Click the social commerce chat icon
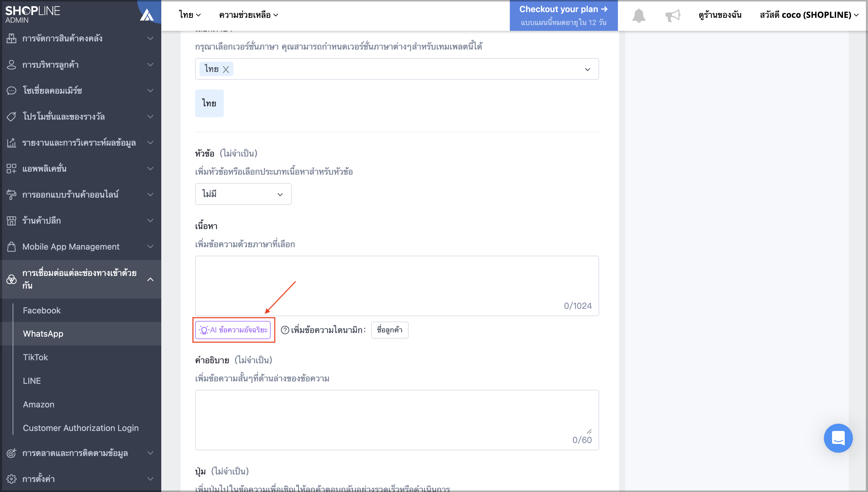 (11, 91)
